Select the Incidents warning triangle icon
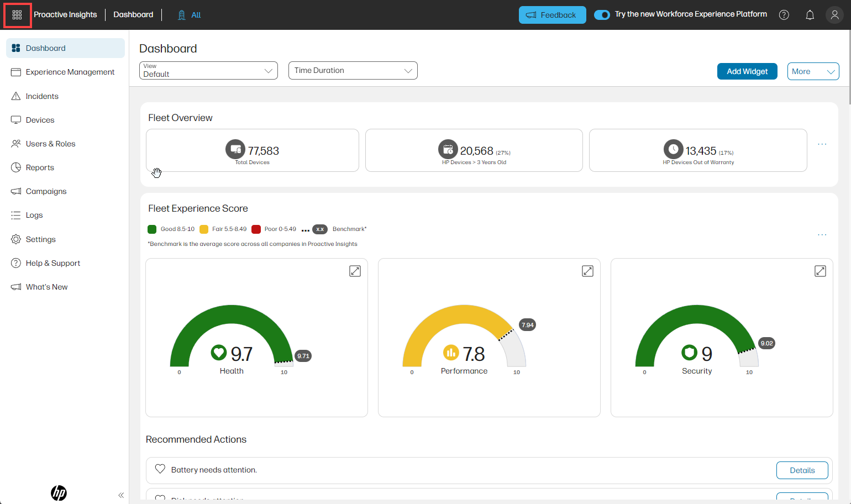 click(17, 96)
